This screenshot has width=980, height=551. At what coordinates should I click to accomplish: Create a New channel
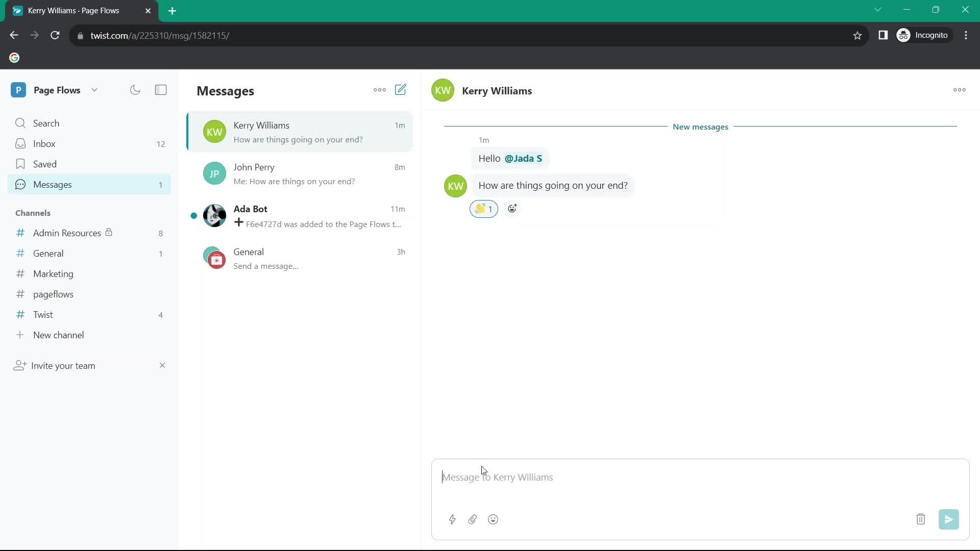89,335
